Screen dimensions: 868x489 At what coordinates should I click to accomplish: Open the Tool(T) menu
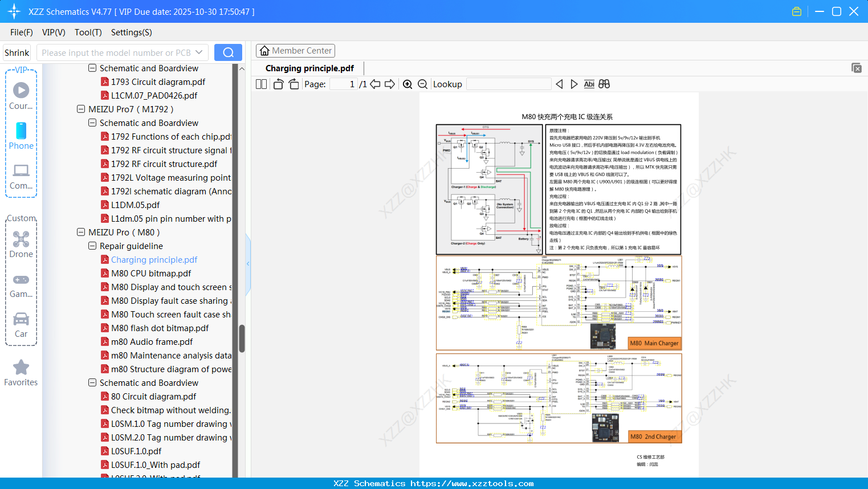tap(88, 32)
